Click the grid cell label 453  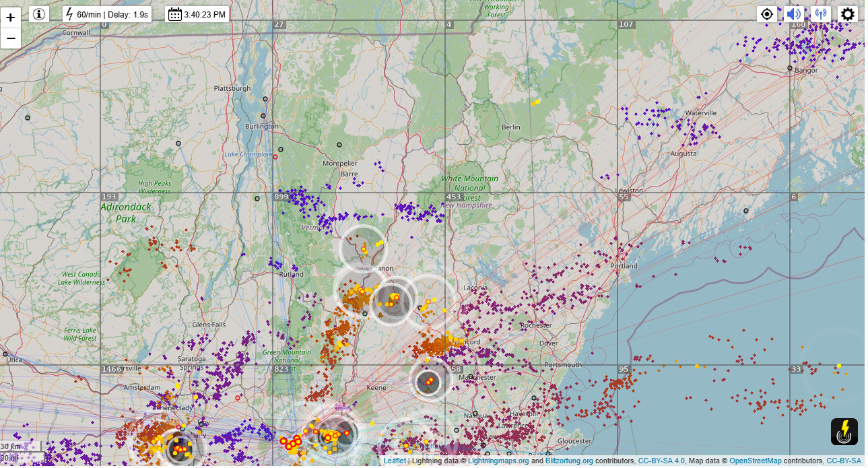tap(453, 197)
